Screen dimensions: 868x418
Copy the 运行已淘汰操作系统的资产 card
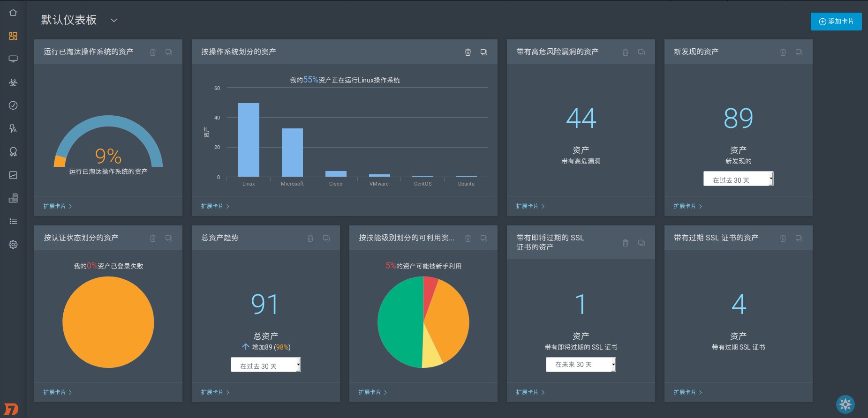[x=169, y=52]
